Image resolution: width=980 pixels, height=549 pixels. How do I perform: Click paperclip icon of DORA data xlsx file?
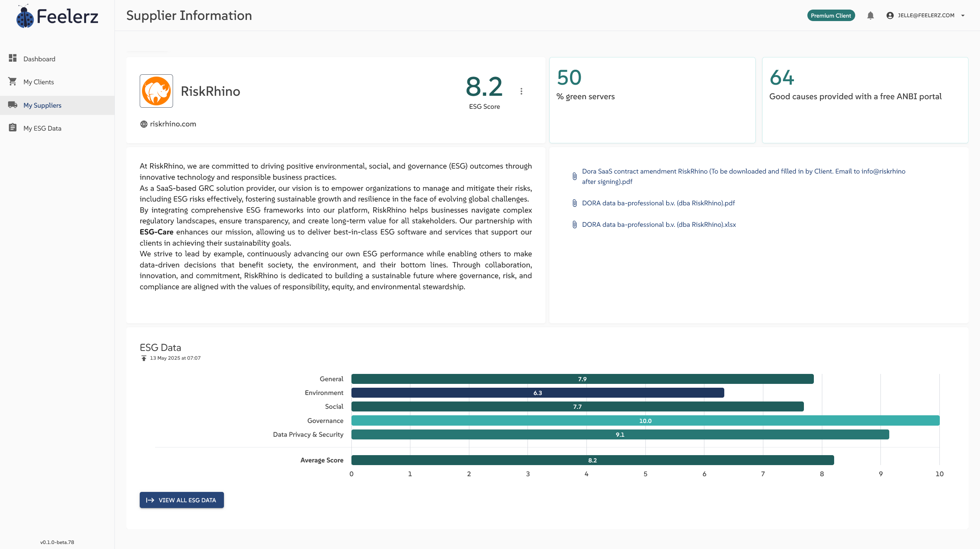point(575,225)
